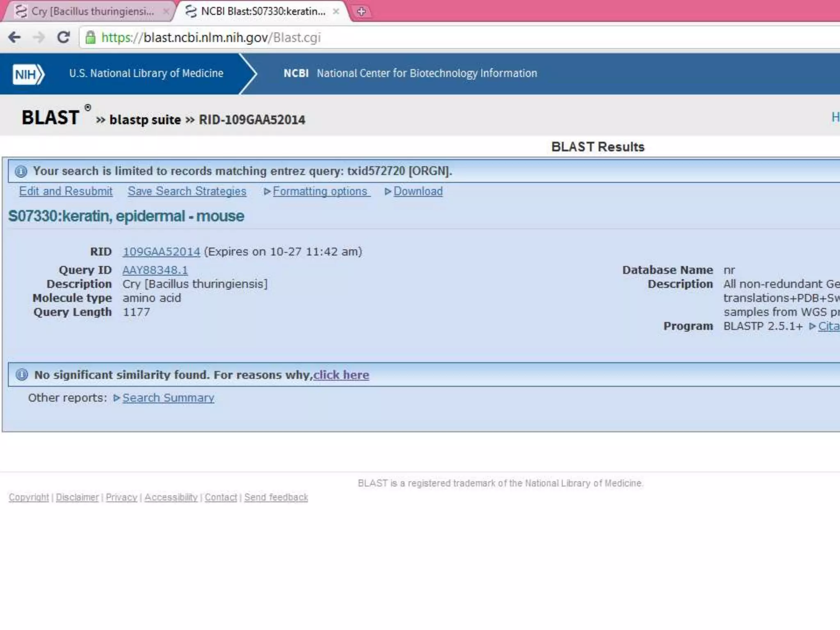Viewport: 840px width, 630px height.
Task: Reload the page with refresh icon
Action: coord(63,37)
